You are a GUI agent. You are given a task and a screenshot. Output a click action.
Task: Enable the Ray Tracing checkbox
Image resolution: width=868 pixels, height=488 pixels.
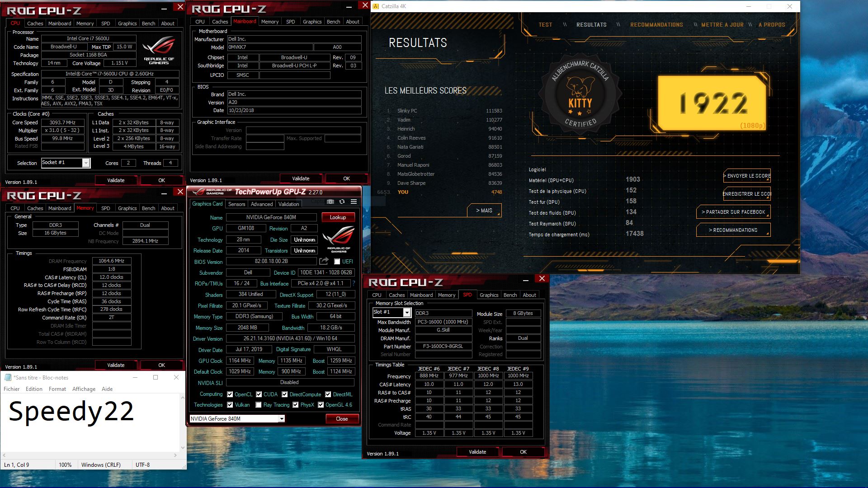click(x=259, y=405)
